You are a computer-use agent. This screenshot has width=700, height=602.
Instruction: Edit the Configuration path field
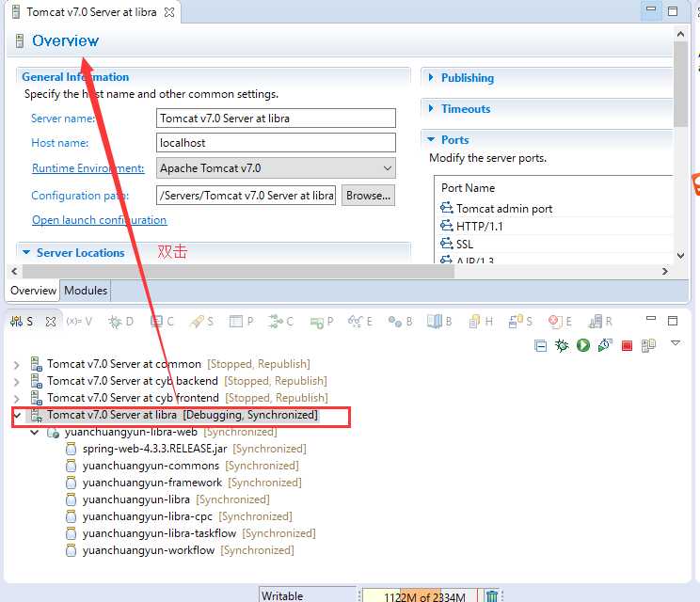pyautogui.click(x=246, y=196)
